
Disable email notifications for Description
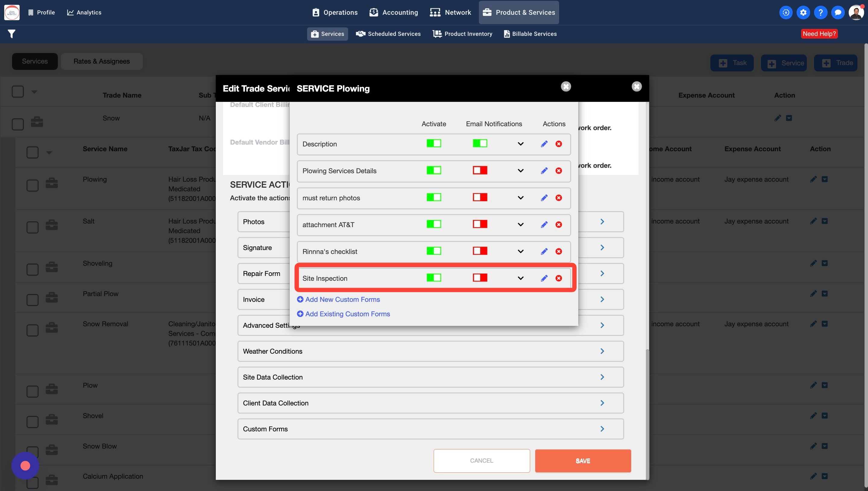coord(480,143)
